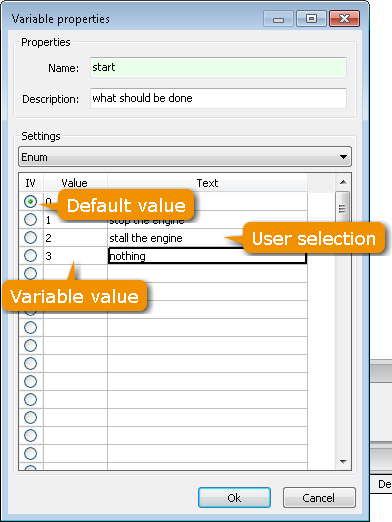Click the Value column header

pos(75,183)
